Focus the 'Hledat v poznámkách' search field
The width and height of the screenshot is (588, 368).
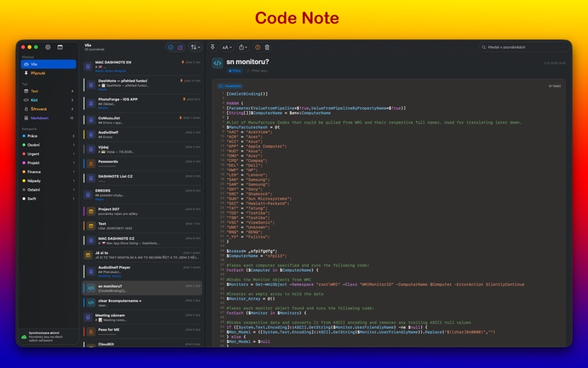point(524,47)
